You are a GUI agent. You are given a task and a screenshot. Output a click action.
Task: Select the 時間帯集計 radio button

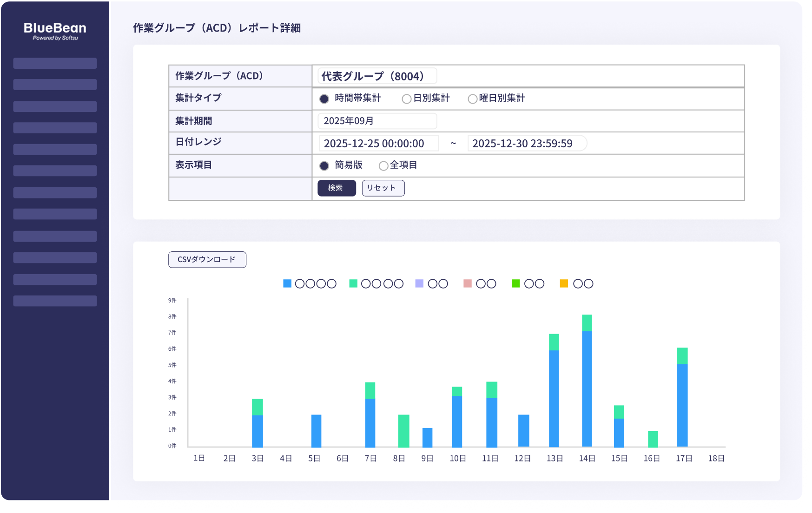pos(324,99)
